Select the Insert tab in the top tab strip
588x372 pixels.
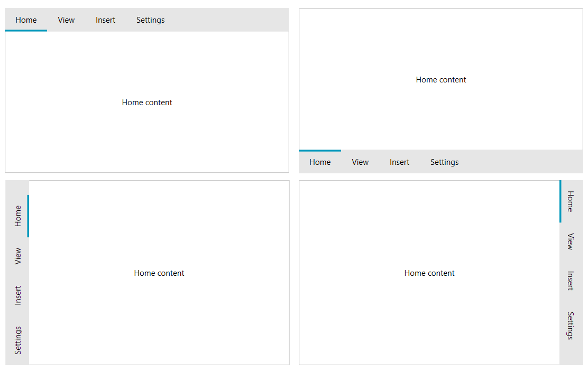105,20
